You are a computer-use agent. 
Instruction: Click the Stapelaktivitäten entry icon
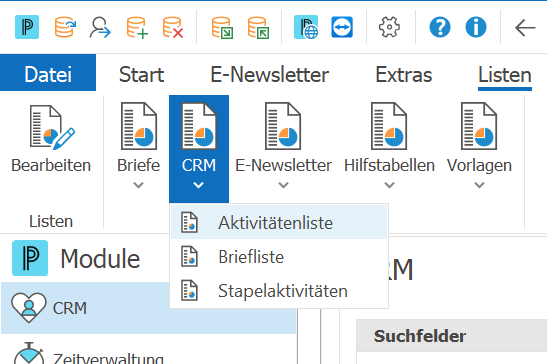(x=189, y=290)
